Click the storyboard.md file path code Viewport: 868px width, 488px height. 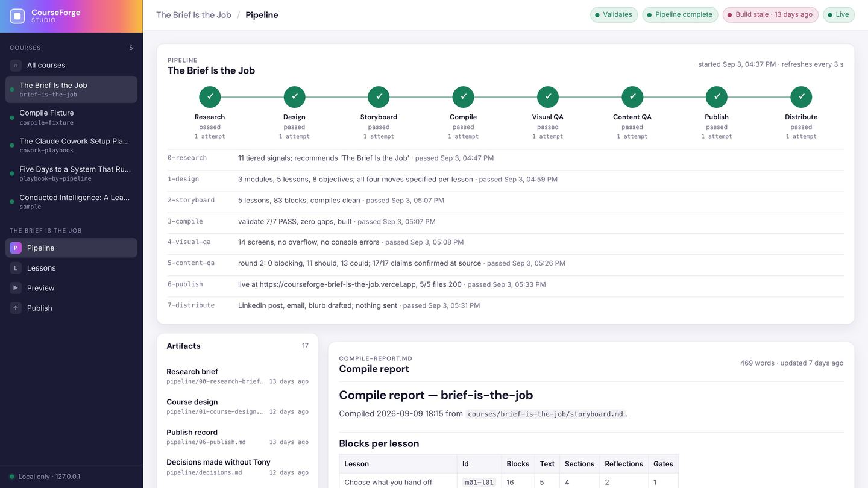coord(546,414)
